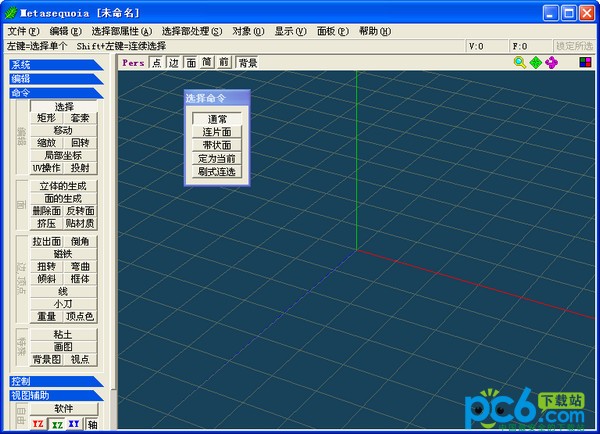Toggle the 边 (edge) display button
The width and height of the screenshot is (600, 434).
tap(174, 62)
